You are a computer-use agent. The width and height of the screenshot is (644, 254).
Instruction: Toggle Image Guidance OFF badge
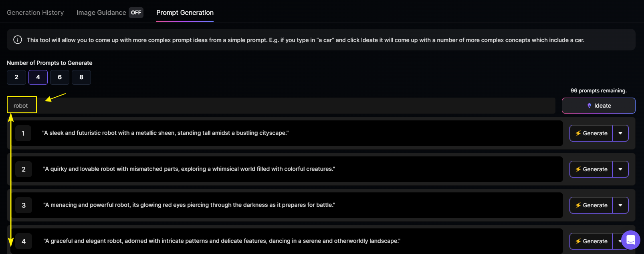[136, 12]
